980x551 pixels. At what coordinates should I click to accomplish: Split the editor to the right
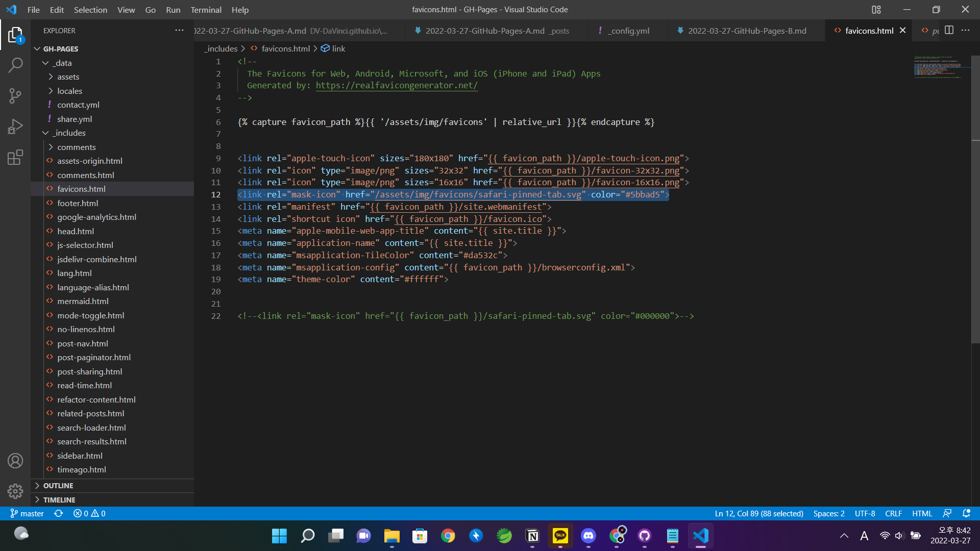pos(949,30)
